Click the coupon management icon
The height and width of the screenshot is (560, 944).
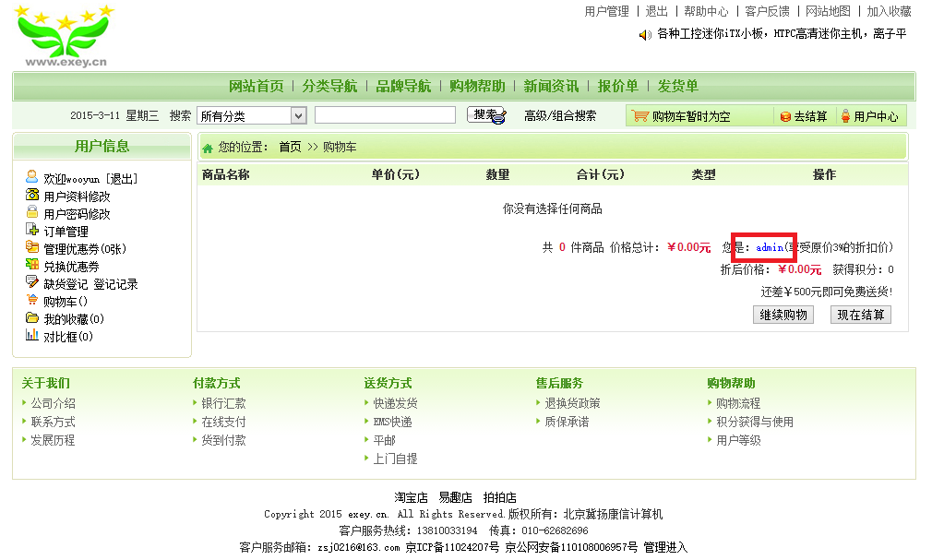[32, 246]
